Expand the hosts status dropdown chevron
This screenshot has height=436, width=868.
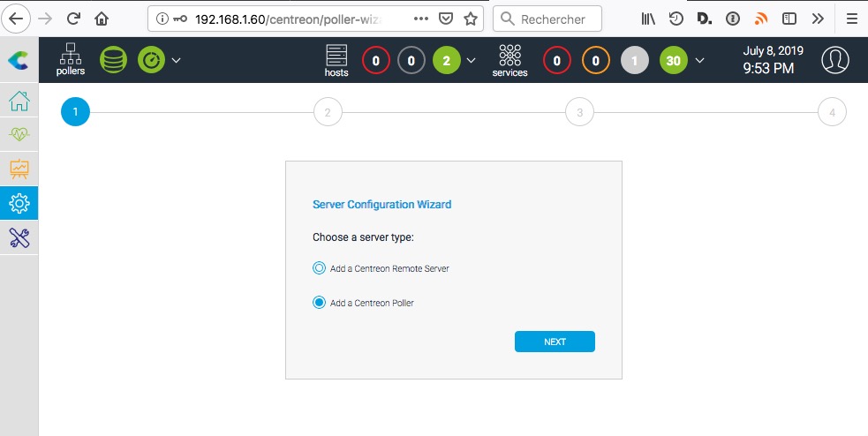click(x=471, y=60)
